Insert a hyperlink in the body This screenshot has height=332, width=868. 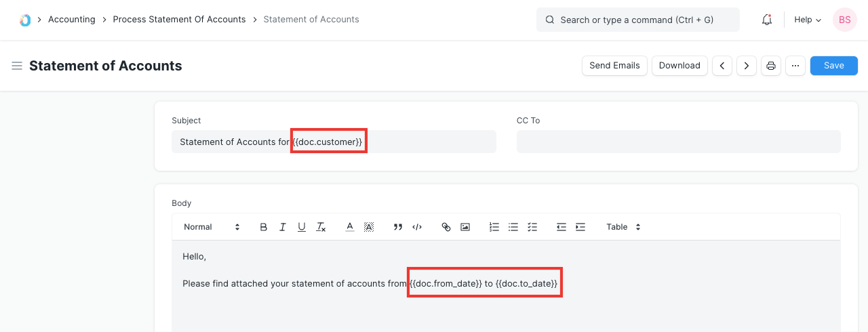tap(446, 227)
